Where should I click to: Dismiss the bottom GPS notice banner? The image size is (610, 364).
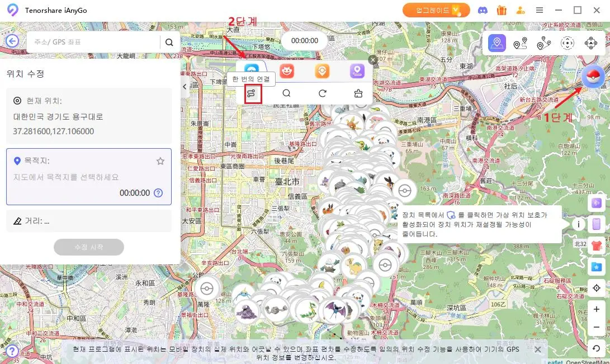[x=538, y=349]
